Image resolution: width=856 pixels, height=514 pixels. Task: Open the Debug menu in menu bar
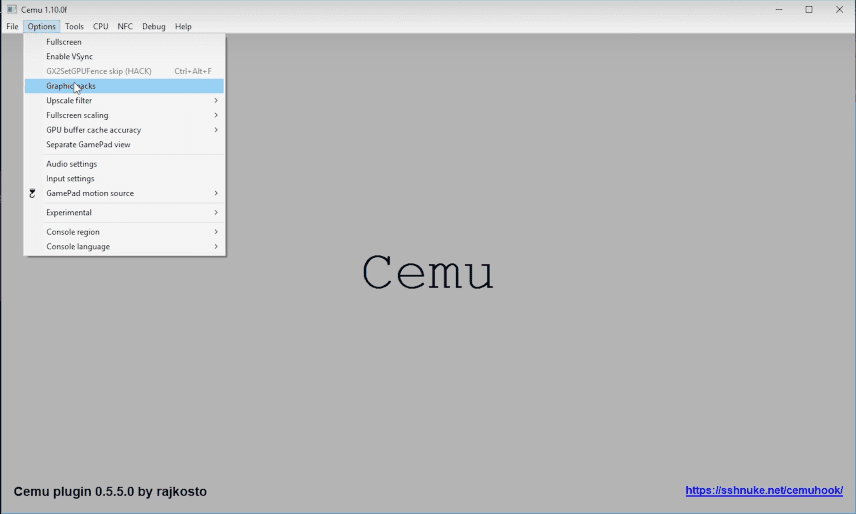point(154,27)
